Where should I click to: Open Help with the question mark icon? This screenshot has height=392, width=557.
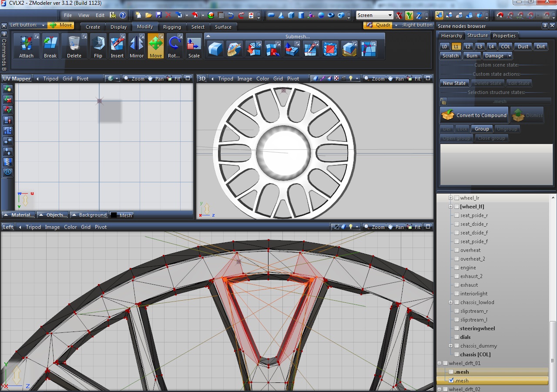(x=123, y=15)
